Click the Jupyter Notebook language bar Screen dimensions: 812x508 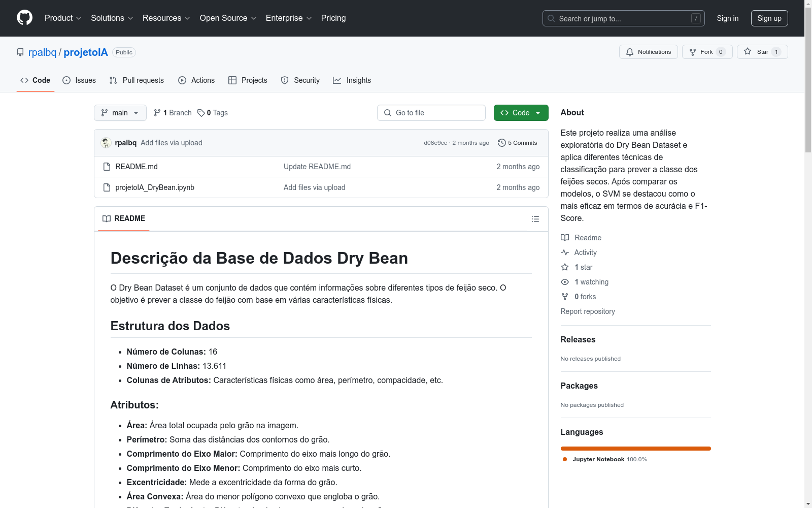click(x=636, y=449)
